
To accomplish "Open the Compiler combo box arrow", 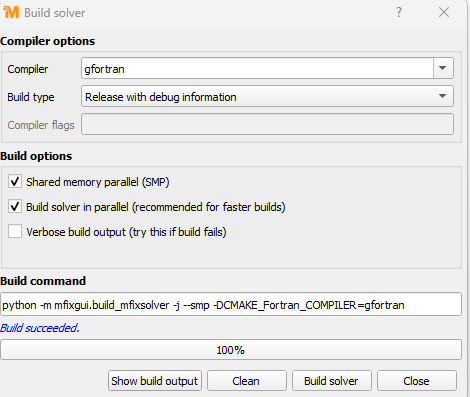I will [x=443, y=68].
